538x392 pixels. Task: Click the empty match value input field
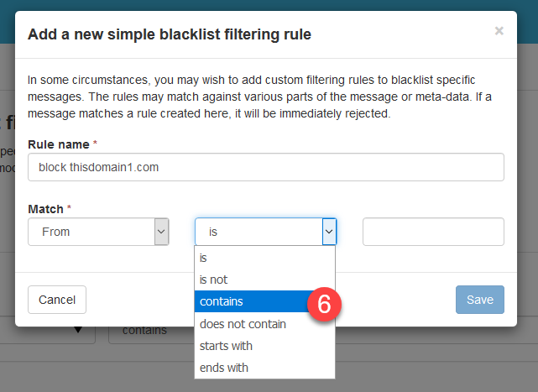pos(433,232)
